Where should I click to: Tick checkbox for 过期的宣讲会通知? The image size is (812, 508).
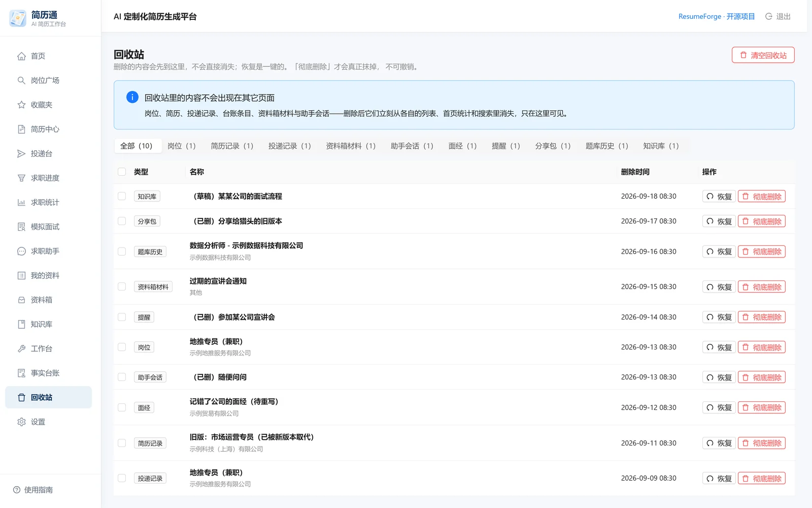[x=122, y=287]
